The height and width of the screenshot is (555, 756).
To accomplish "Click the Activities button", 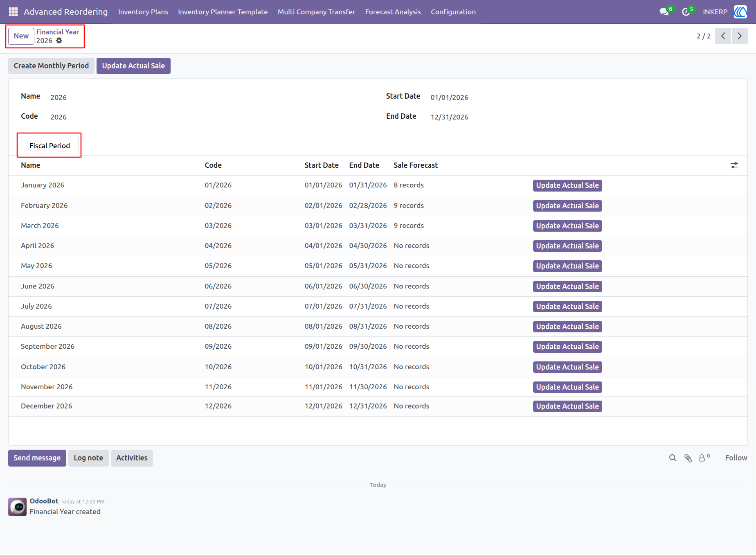I will [132, 458].
